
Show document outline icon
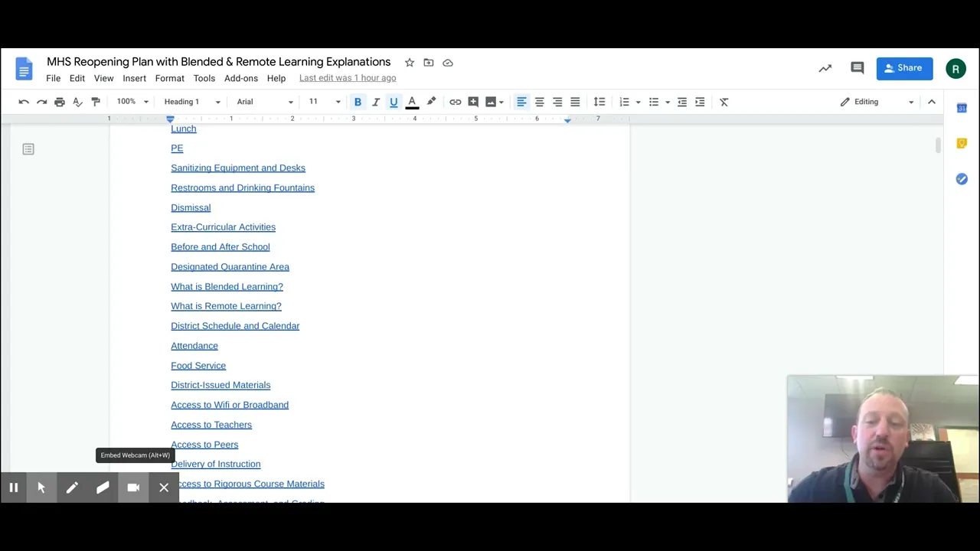pos(28,149)
